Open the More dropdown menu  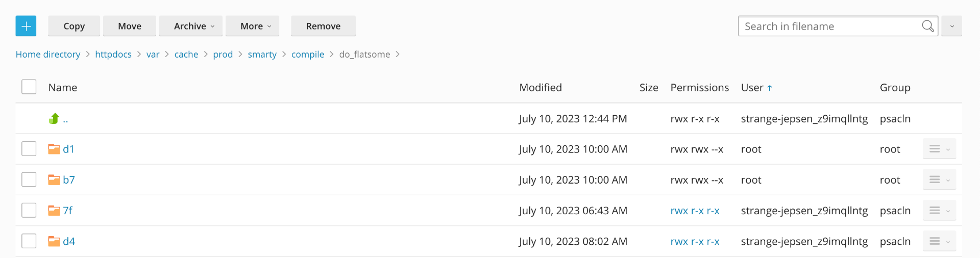pos(252,26)
